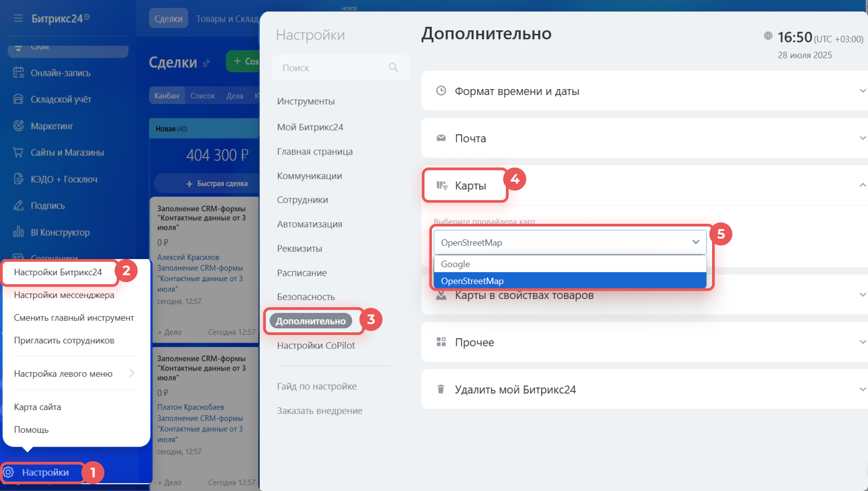Click the clock icon of Формат времени и даты
Screen dimensions: 868x491
click(x=441, y=91)
